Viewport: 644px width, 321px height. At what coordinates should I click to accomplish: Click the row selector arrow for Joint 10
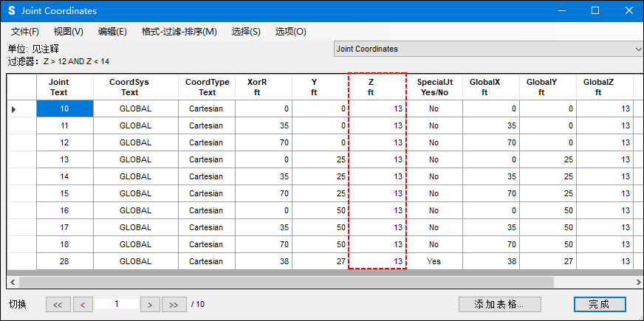pyautogui.click(x=15, y=109)
